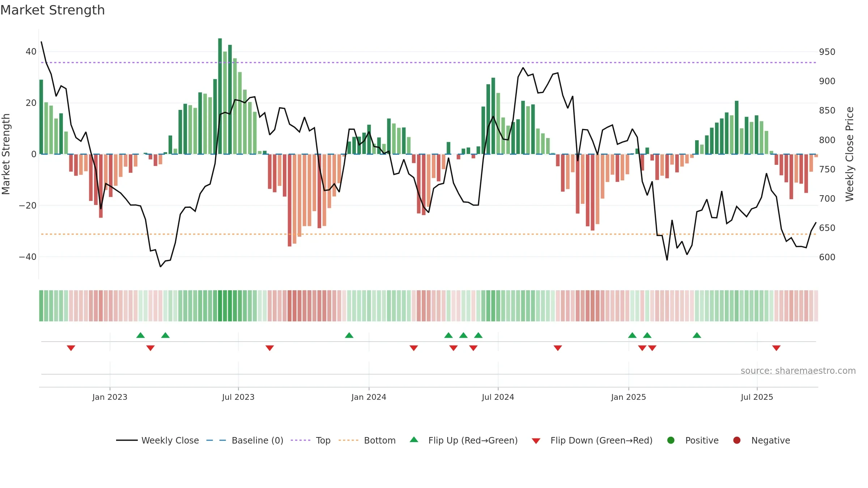Click the 850 price axis tick
Viewport: 868px width, 488px height.
point(827,110)
